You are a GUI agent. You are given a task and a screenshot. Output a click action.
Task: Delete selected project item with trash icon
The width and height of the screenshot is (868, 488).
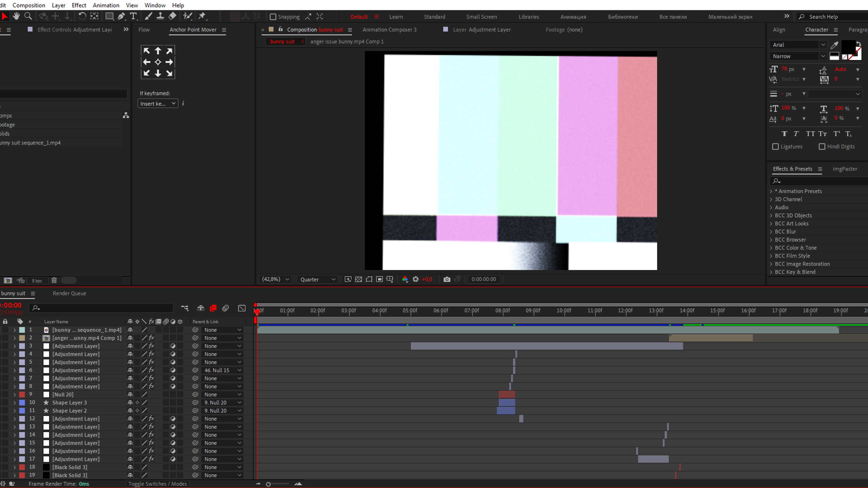pos(54,280)
